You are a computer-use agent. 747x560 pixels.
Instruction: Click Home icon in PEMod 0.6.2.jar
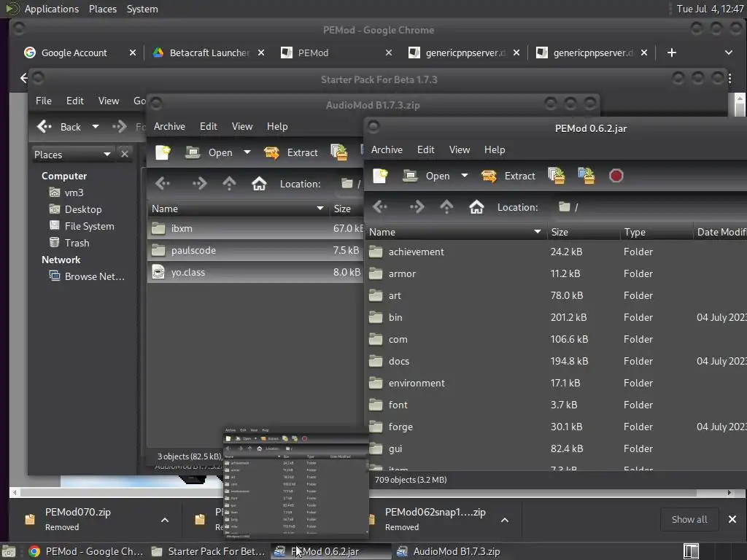coord(476,206)
